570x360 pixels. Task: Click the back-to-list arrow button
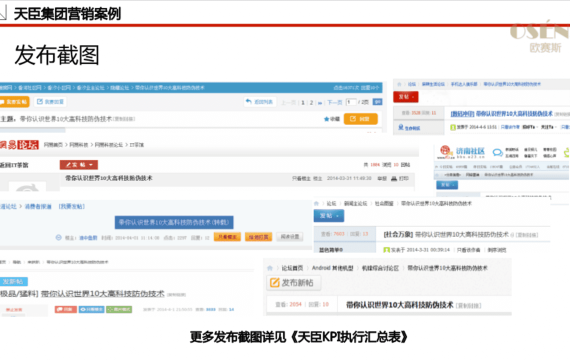(260, 102)
